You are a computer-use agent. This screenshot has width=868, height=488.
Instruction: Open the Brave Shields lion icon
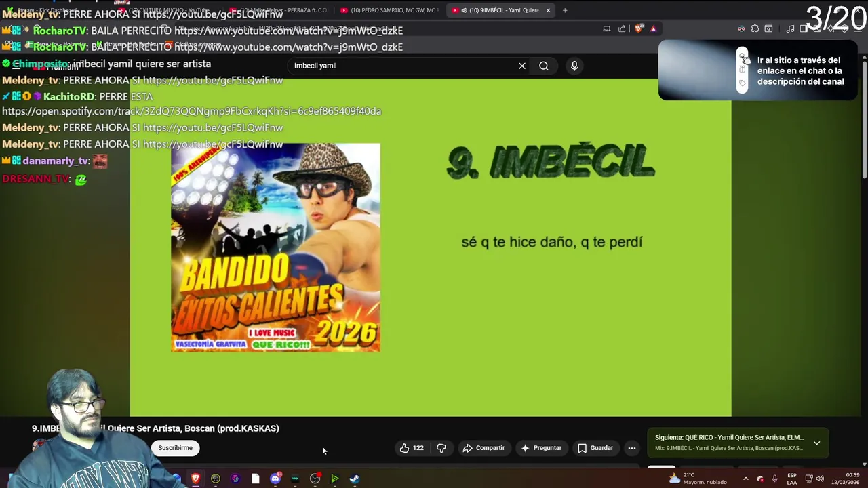pyautogui.click(x=639, y=28)
